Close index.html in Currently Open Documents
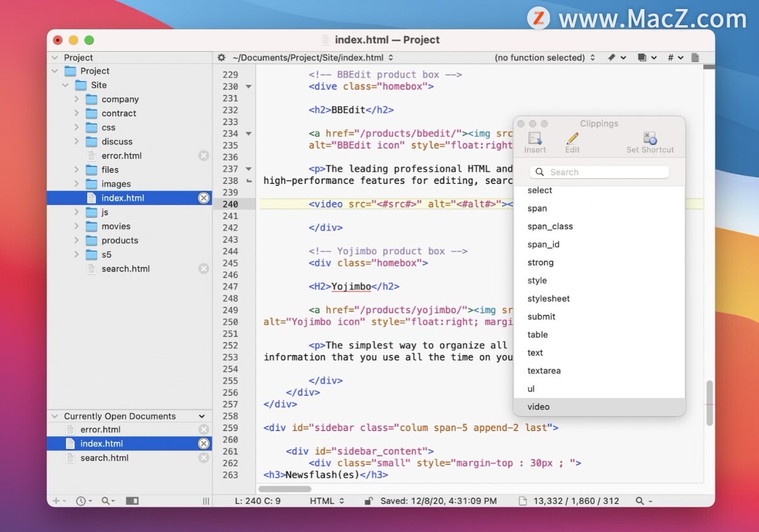 pyautogui.click(x=204, y=443)
